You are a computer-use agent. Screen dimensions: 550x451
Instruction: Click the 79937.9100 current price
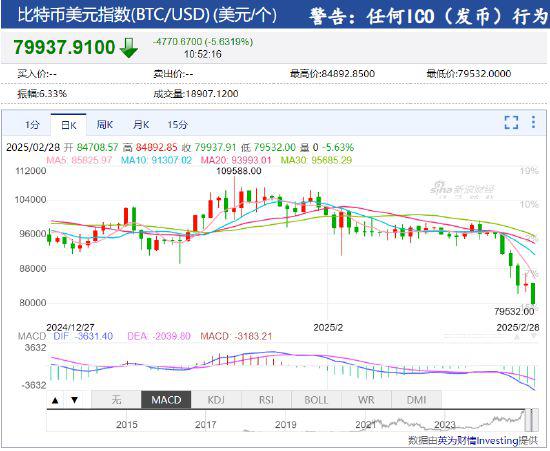click(x=64, y=47)
